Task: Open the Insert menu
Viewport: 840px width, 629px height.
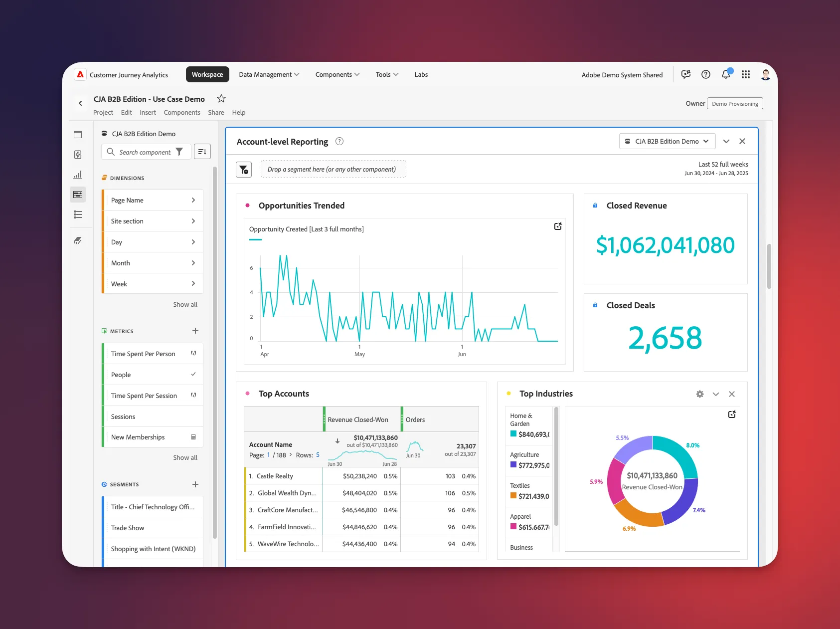Action: (x=148, y=112)
